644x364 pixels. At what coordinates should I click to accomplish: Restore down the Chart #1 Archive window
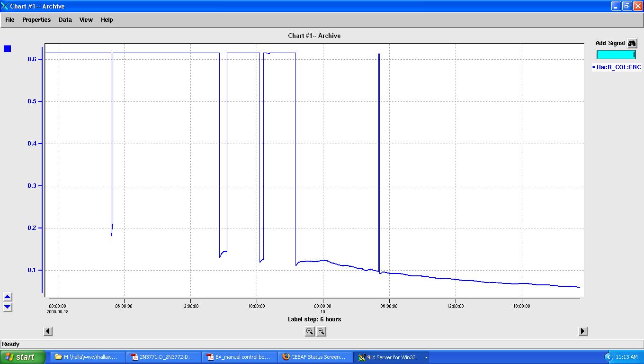[x=627, y=6]
